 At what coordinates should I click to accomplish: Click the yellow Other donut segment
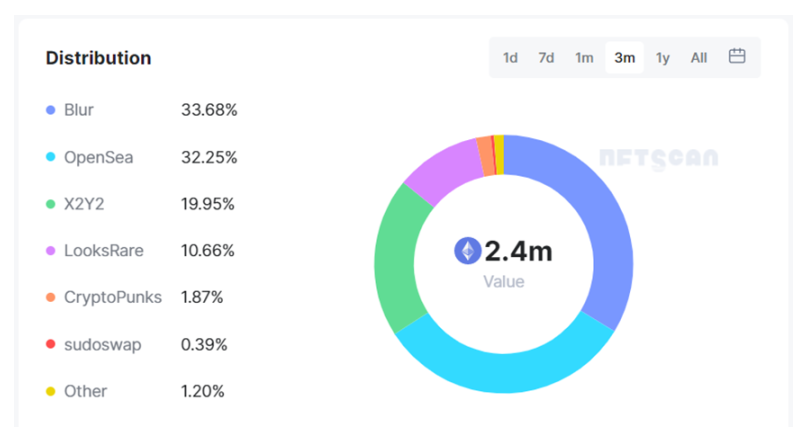coord(499,155)
